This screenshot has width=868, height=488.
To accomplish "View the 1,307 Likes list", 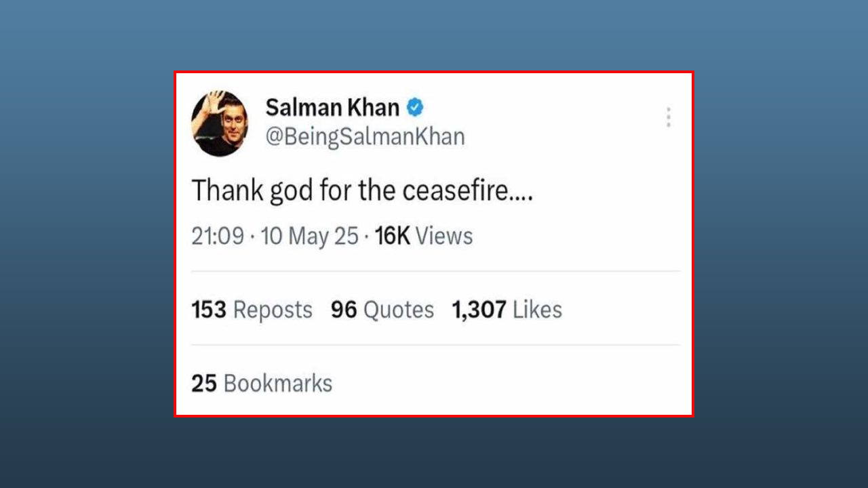I will pos(507,310).
